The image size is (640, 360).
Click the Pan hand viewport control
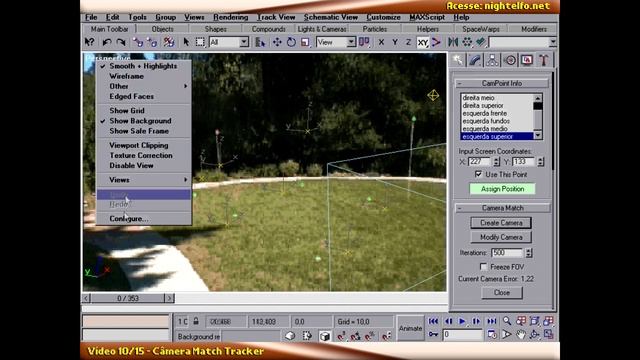(x=520, y=335)
